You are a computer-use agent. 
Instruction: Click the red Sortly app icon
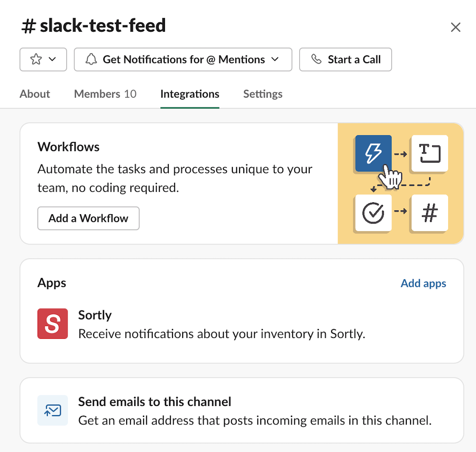(52, 324)
